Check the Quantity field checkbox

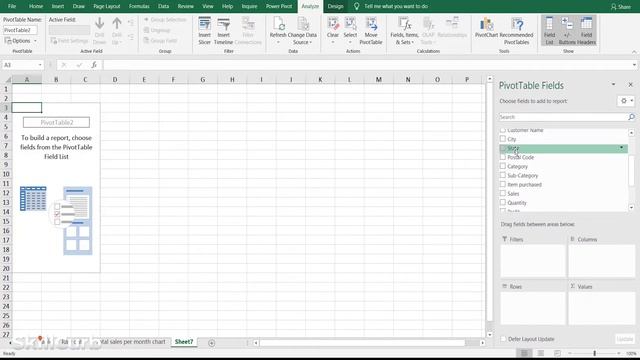(x=503, y=202)
